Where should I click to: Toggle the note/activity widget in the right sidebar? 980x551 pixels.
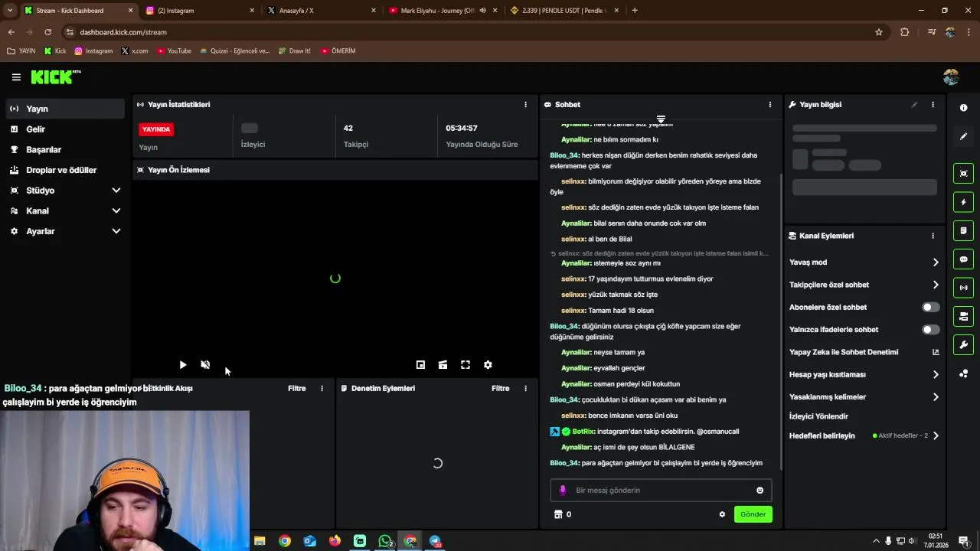(x=963, y=230)
